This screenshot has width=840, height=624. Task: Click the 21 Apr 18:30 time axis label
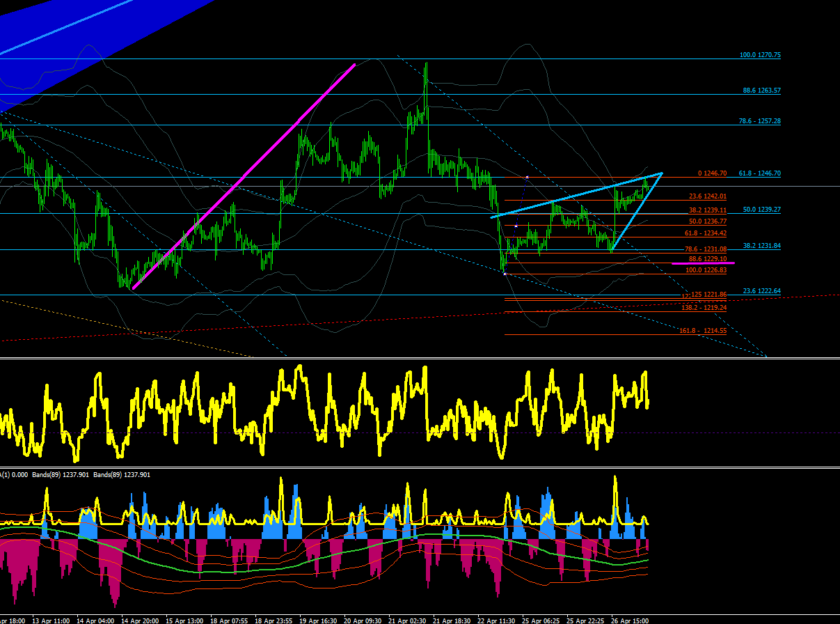452,620
